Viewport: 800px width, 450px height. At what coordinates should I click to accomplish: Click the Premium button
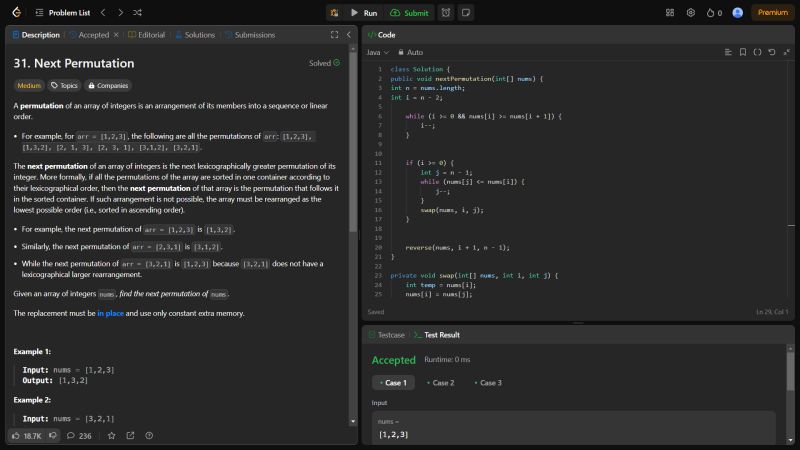772,12
